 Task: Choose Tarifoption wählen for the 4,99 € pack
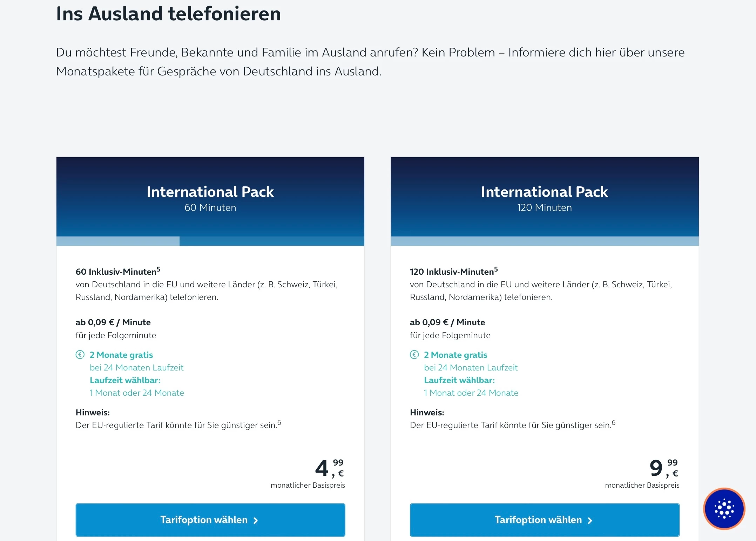coord(210,520)
